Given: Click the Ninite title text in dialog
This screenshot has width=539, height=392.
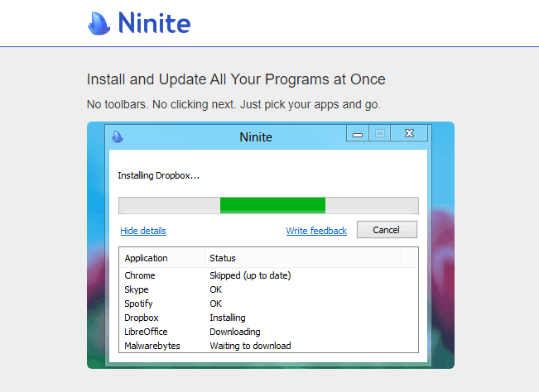Looking at the screenshot, I should coord(256,137).
